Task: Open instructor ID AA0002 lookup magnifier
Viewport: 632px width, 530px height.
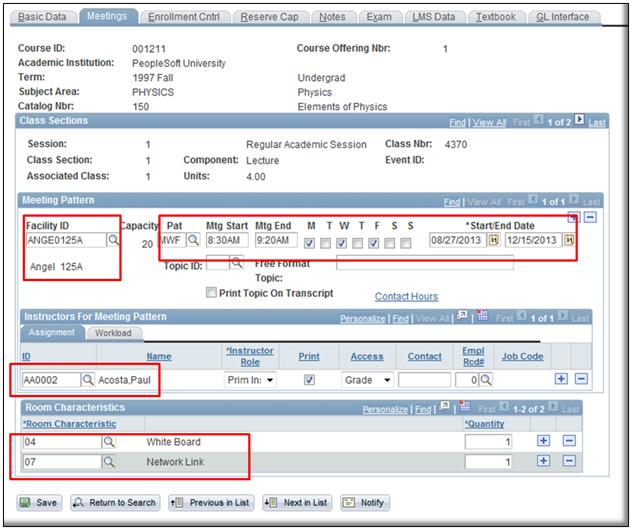Action: [87, 380]
